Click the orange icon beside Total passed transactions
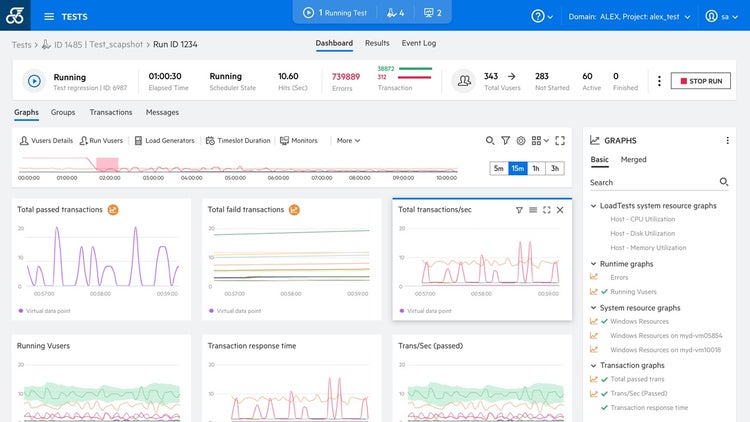The height and width of the screenshot is (422, 750). pos(113,210)
